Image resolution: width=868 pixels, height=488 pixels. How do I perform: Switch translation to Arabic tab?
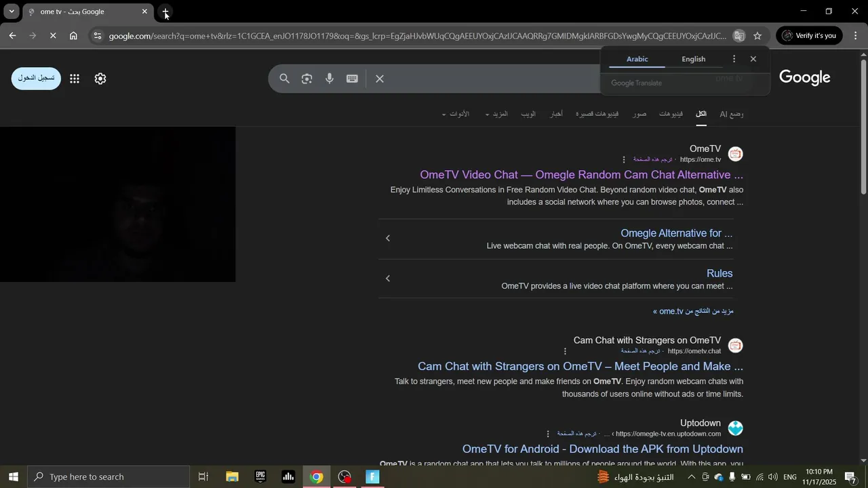click(x=637, y=59)
